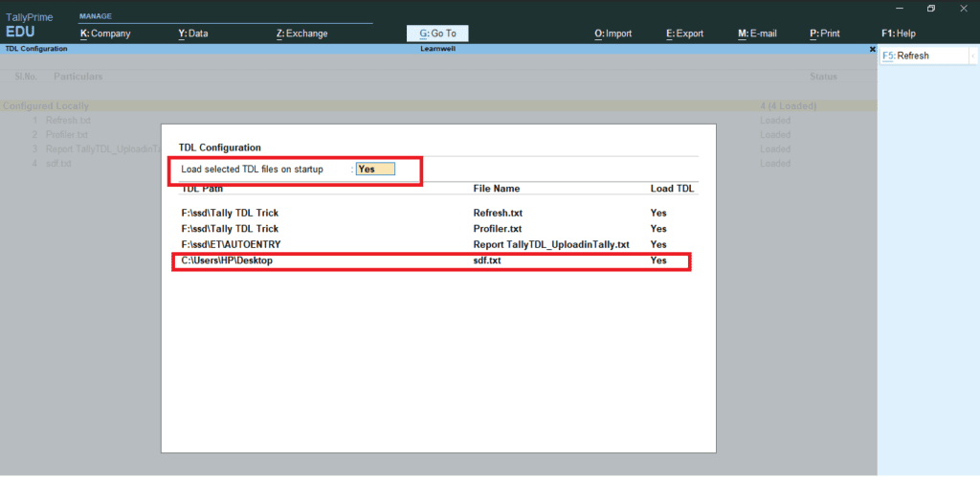Click the G: Go To button
This screenshot has width=980, height=477.
437,34
